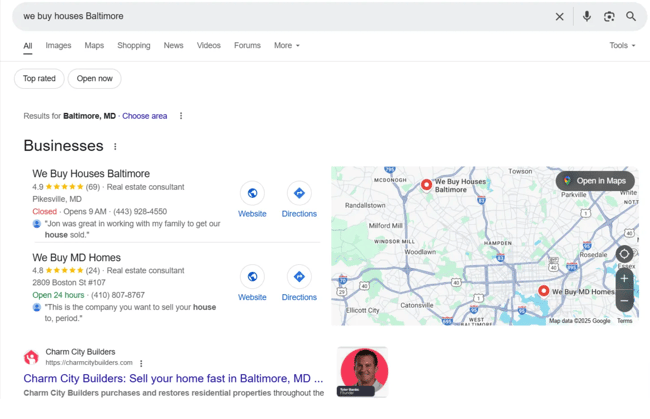Get Directions icon for We Buy MD Homes
650x419 pixels.
tap(299, 276)
